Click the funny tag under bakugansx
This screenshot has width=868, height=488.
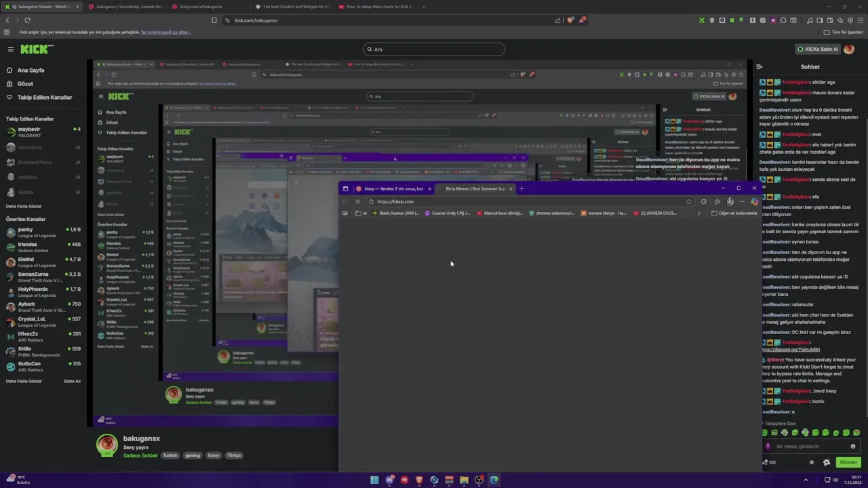(214, 455)
